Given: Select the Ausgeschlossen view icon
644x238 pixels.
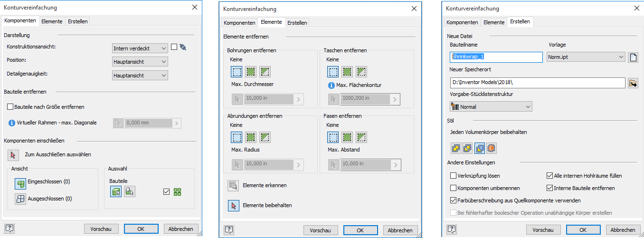Looking at the screenshot, I should pyautogui.click(x=20, y=199).
